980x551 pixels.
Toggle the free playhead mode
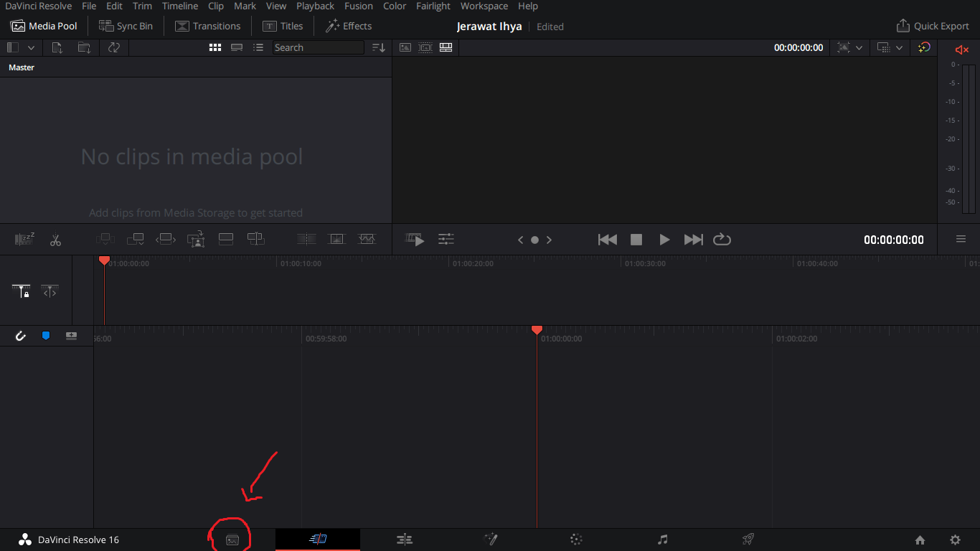click(50, 291)
